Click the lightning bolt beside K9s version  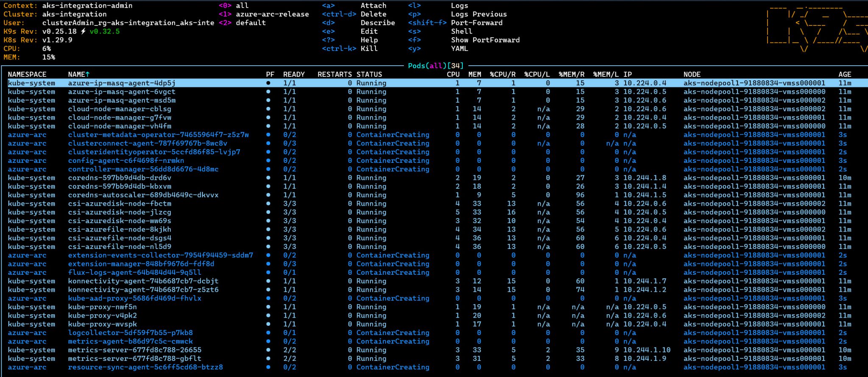(83, 31)
